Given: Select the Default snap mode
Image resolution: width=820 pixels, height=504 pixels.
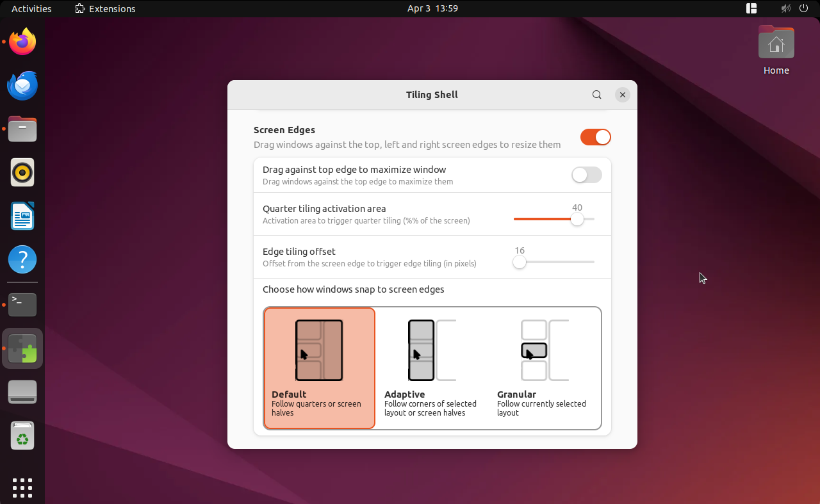Looking at the screenshot, I should click(x=319, y=368).
